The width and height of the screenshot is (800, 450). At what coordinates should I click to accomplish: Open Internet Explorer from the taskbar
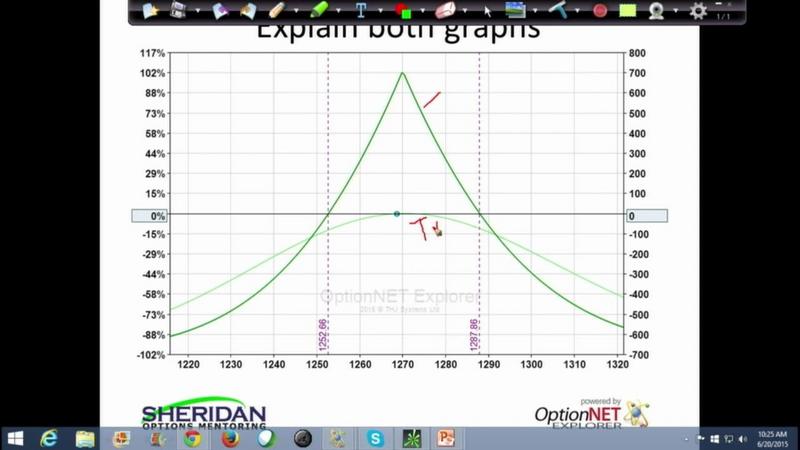point(49,438)
